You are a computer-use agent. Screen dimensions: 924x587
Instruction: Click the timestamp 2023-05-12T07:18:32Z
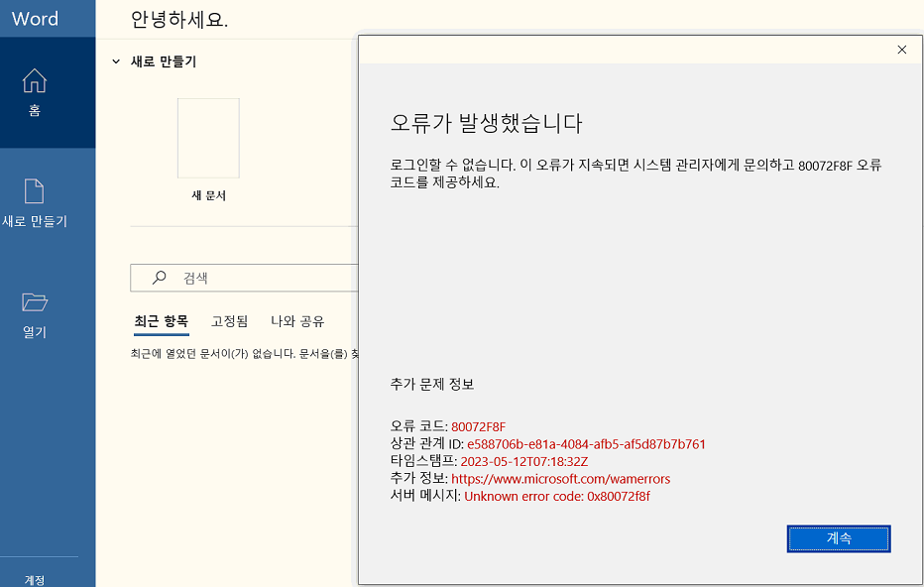(x=523, y=461)
